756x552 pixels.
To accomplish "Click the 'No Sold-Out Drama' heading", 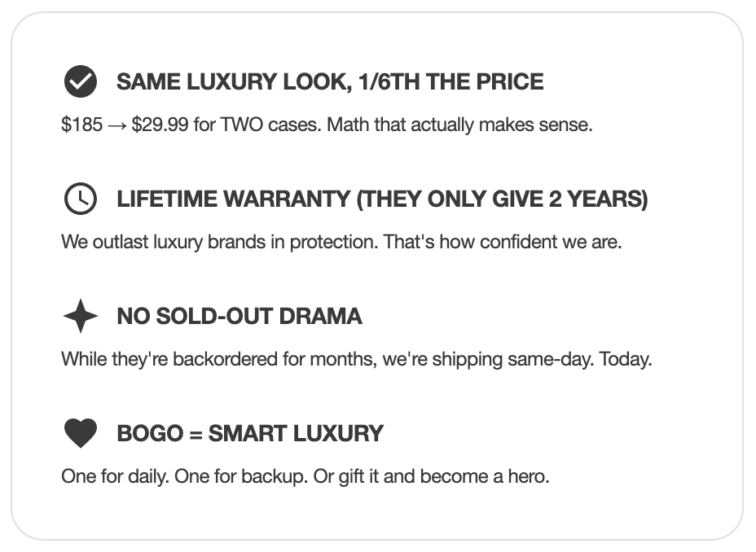I will 240,316.
